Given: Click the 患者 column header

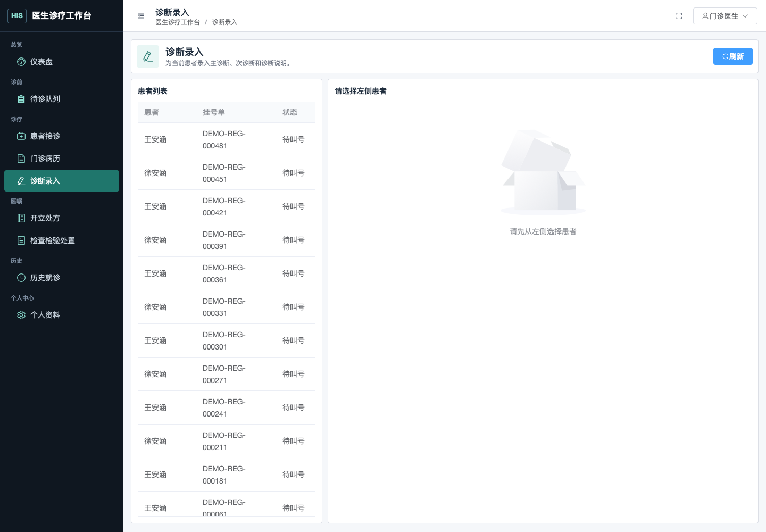Looking at the screenshot, I should [167, 112].
